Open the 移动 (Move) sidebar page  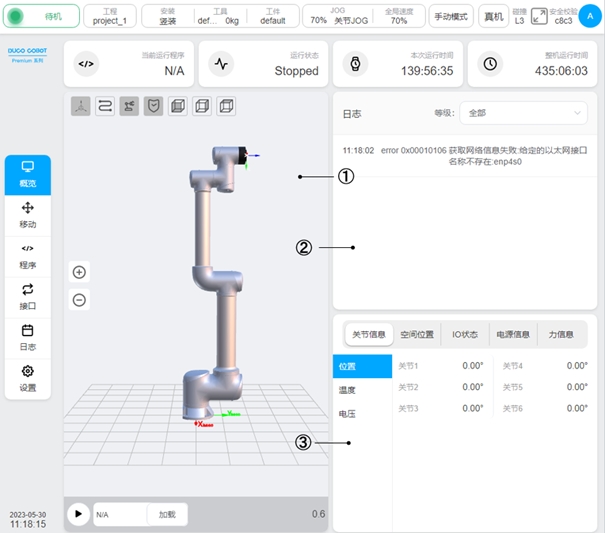28,215
